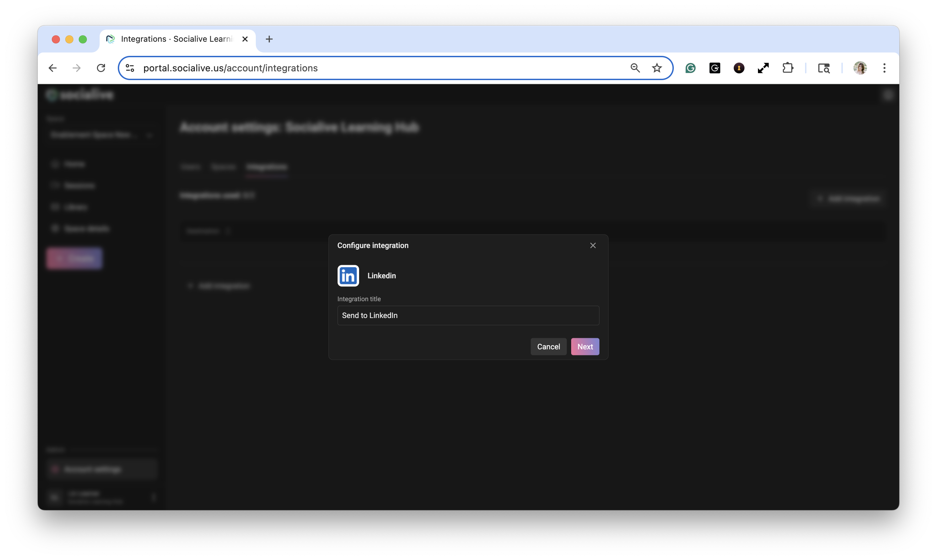Open a new browser tab

pyautogui.click(x=269, y=39)
